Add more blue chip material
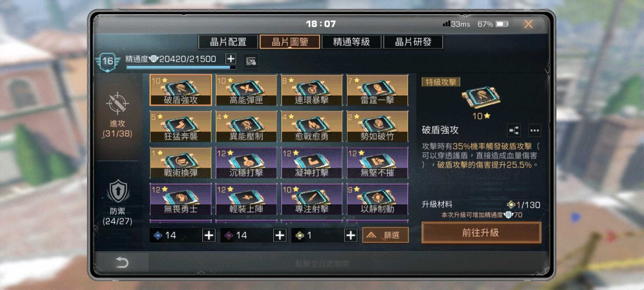The image size is (644, 290). [209, 235]
